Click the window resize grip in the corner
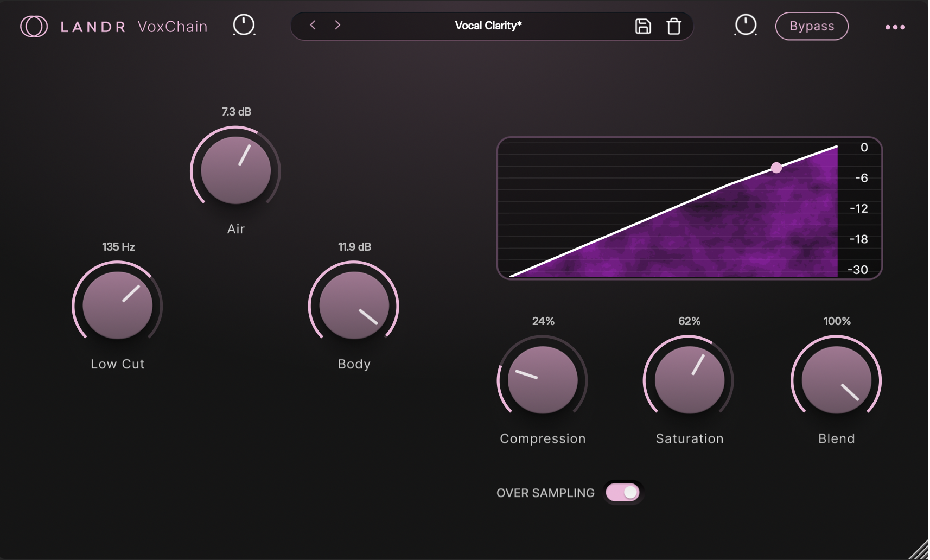This screenshot has height=560, width=930. pyautogui.click(x=919, y=550)
